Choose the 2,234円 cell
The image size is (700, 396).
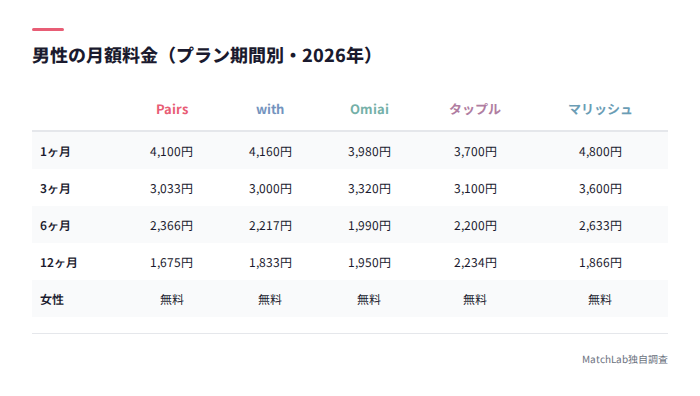475,263
